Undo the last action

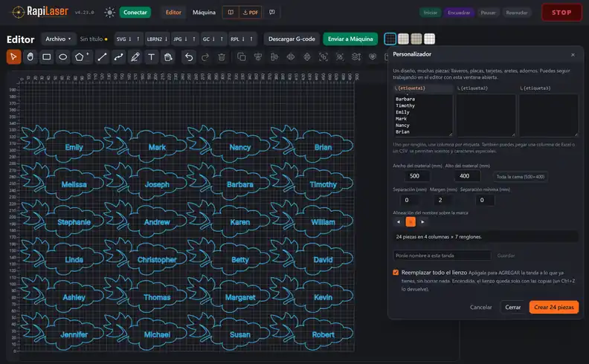pos(189,57)
